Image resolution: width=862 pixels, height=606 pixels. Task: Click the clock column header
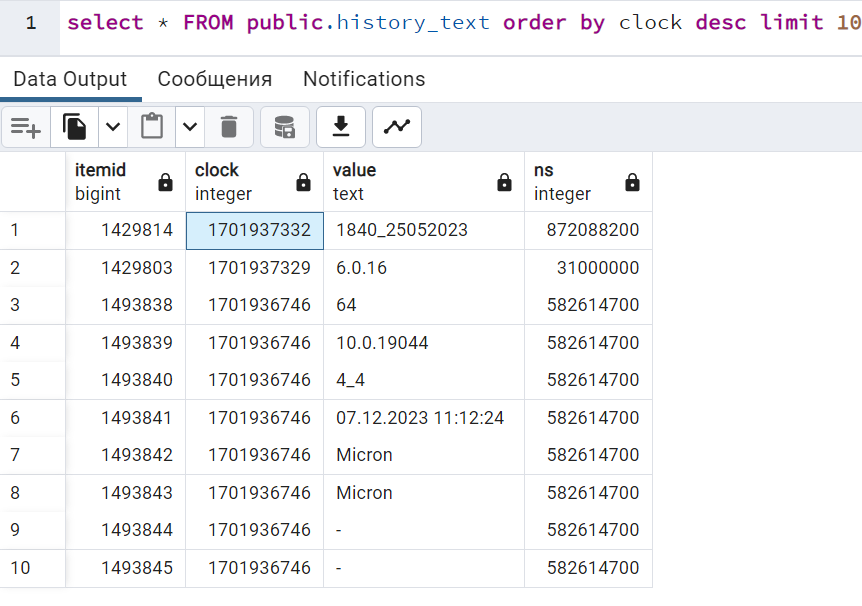[255, 182]
